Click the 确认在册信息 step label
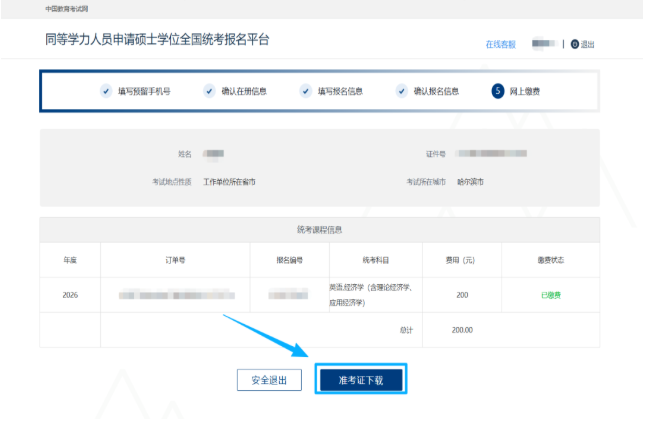This screenshot has height=429, width=645. (x=244, y=91)
